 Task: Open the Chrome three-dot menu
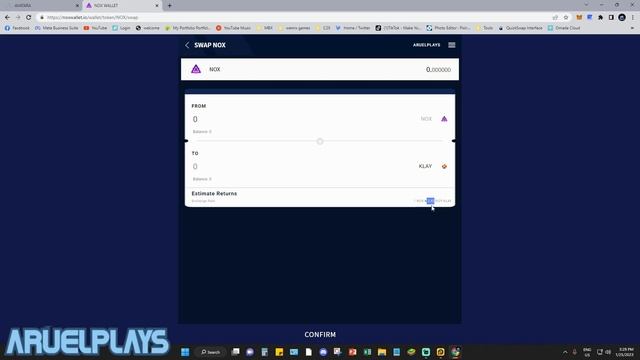click(633, 18)
